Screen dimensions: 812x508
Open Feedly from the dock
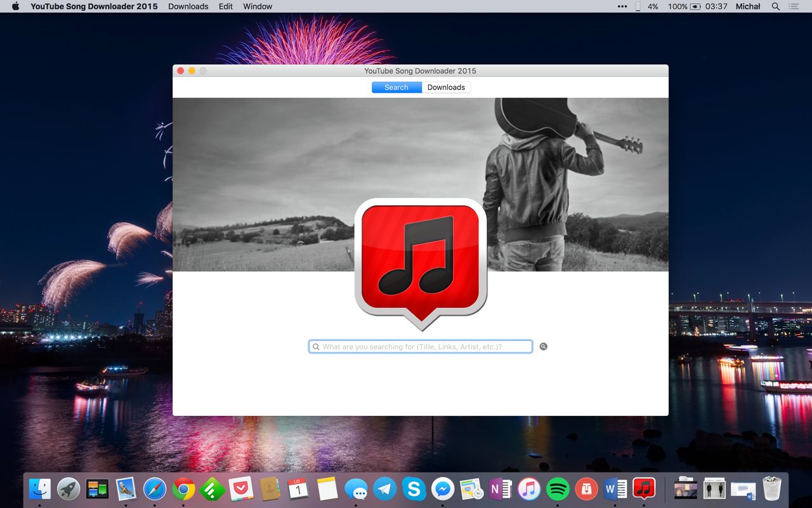213,488
